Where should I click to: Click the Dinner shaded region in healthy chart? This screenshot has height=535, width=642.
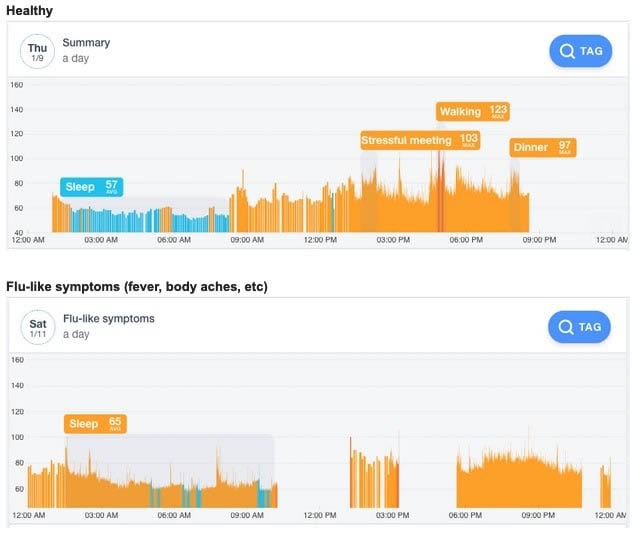pyautogui.click(x=514, y=200)
